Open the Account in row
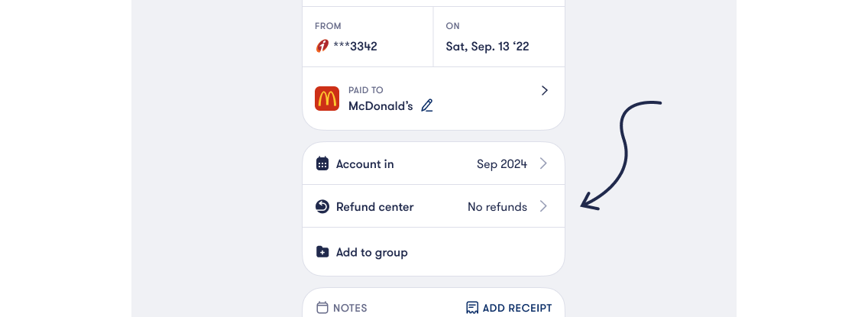The width and height of the screenshot is (868, 317). [365, 164]
